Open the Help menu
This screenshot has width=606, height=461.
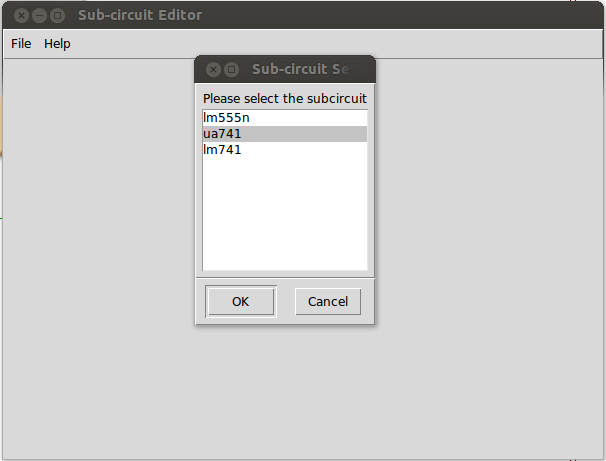tap(57, 44)
